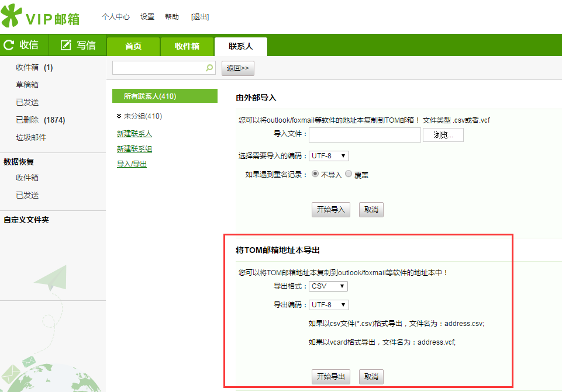Select 覆盖 radio option
The width and height of the screenshot is (562, 392).
tap(349, 174)
